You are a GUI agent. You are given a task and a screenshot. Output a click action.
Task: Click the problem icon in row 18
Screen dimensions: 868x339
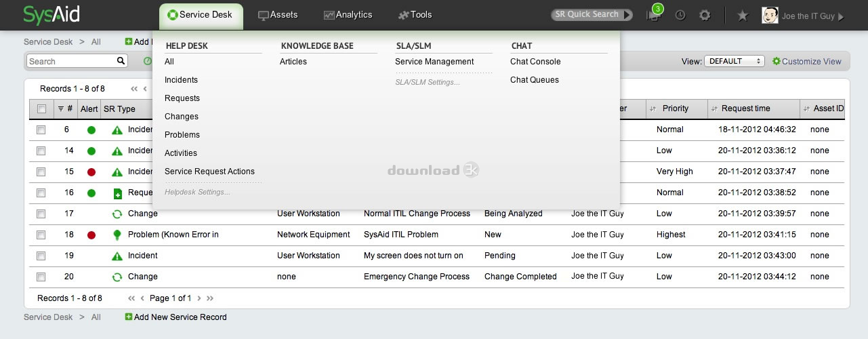point(117,235)
